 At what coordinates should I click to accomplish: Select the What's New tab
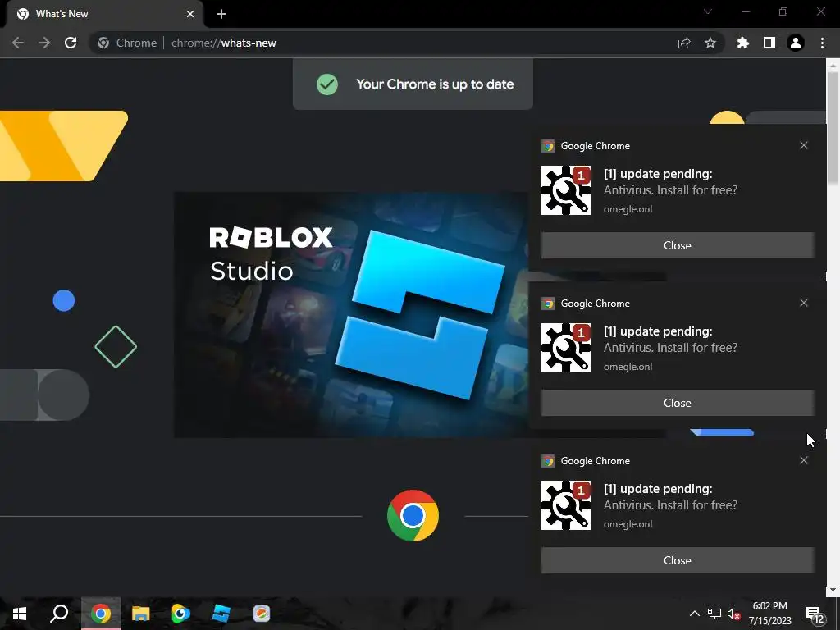coord(105,14)
